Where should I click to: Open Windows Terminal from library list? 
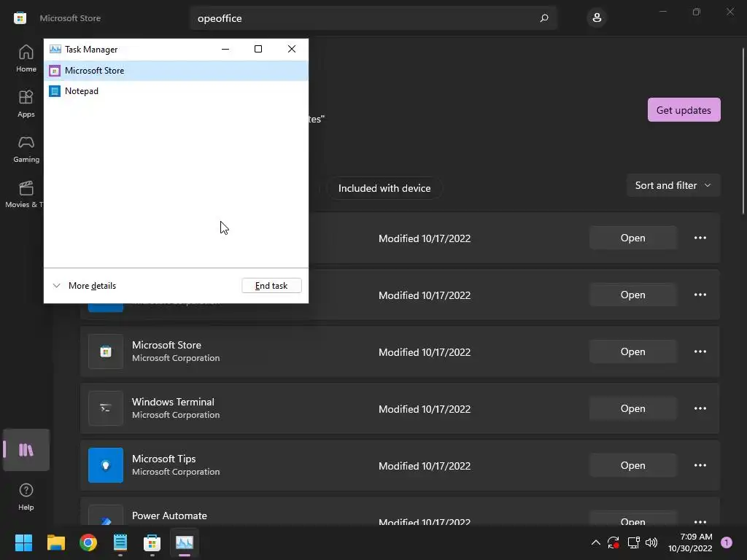pos(632,408)
